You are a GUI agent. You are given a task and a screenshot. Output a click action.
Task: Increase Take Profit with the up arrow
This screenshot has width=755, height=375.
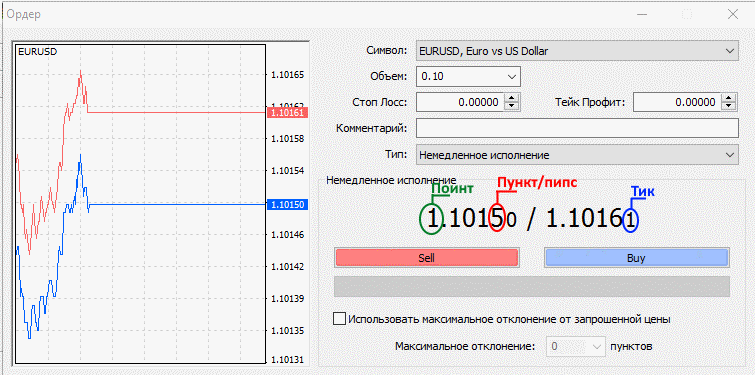point(729,98)
